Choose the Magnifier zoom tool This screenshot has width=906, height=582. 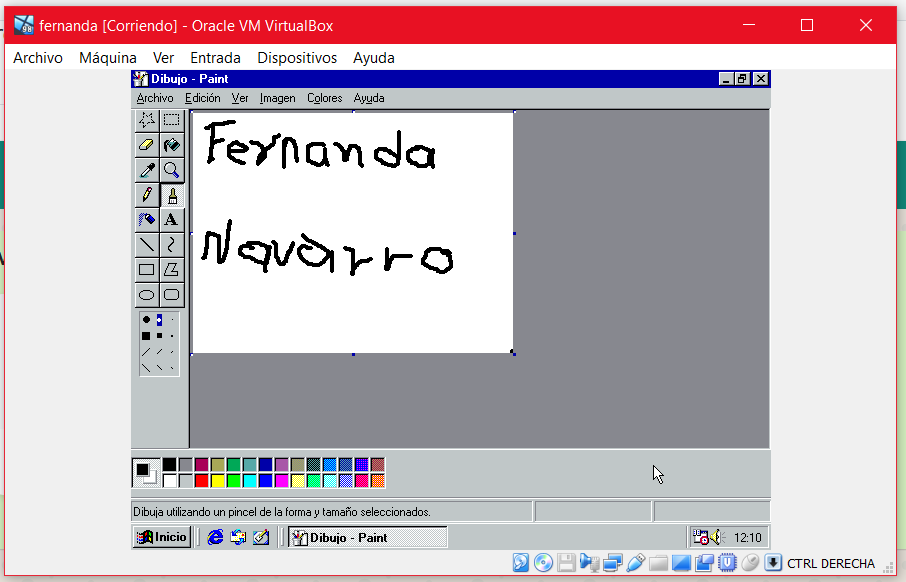coord(172,170)
